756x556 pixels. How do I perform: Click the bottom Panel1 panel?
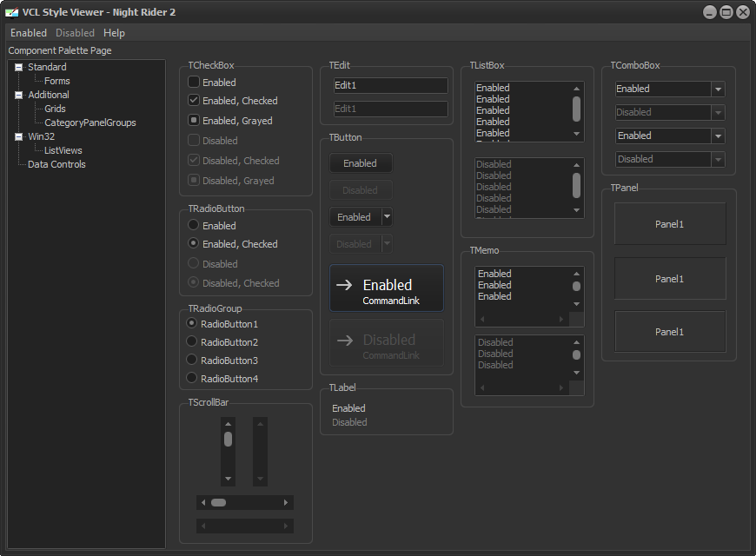coord(670,331)
